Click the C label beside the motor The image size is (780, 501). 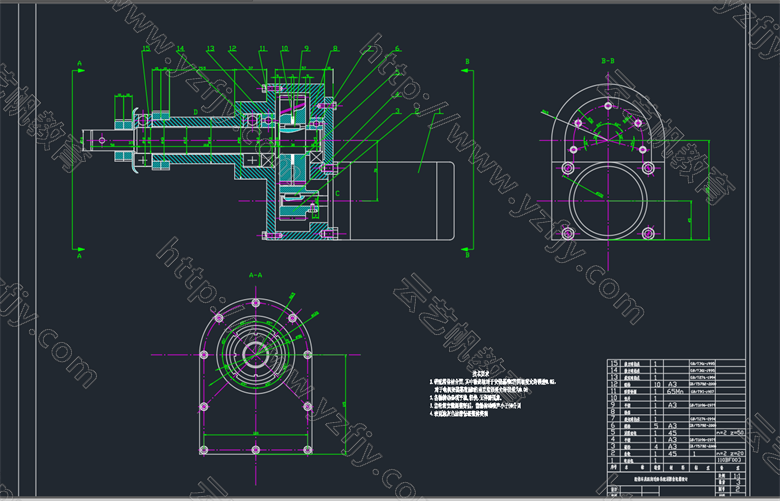tap(337, 194)
